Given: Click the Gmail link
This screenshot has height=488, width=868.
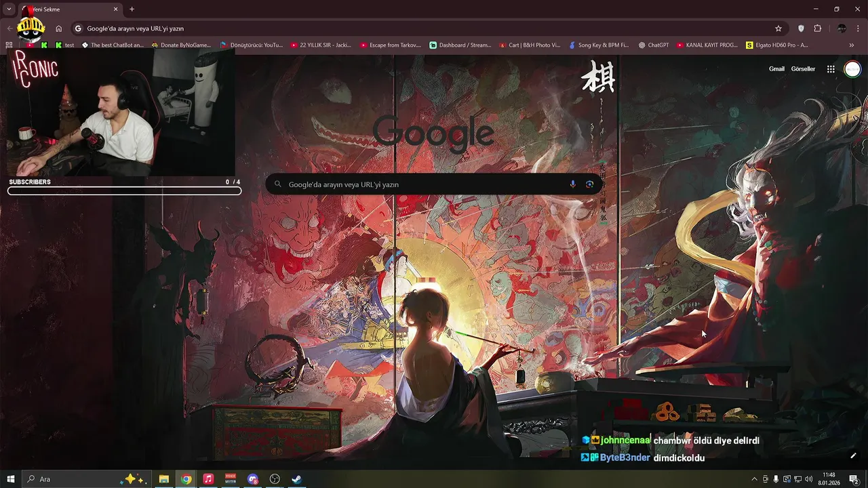Looking at the screenshot, I should coord(776,69).
